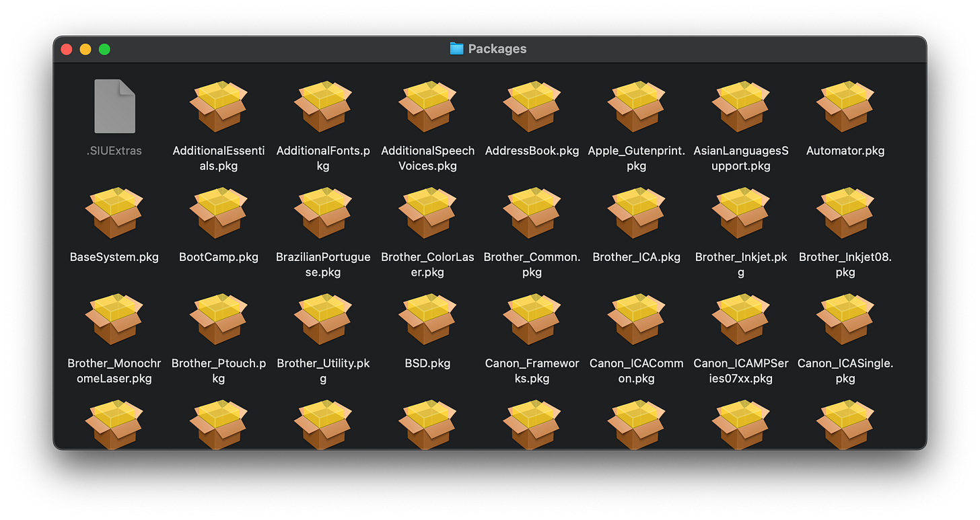Select the BaseSystem.pkg package icon

(x=114, y=213)
